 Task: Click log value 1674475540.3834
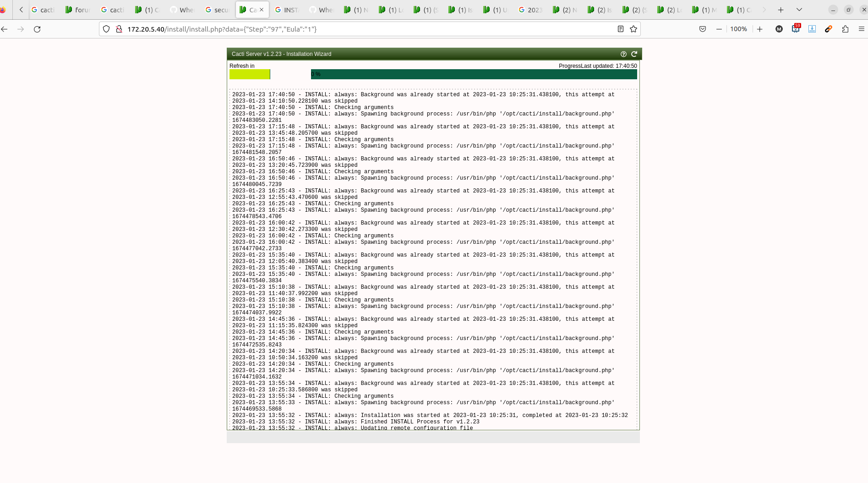[257, 280]
